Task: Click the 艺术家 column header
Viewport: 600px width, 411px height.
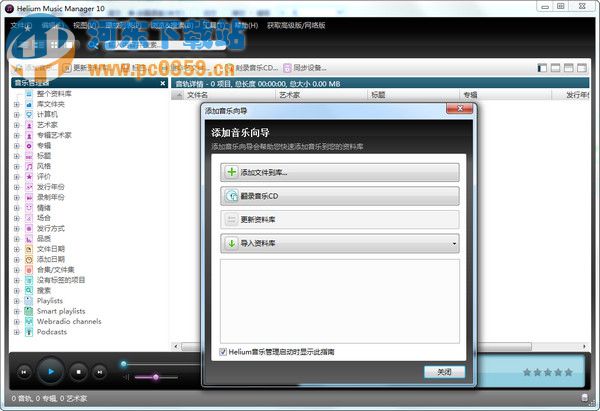Action: click(x=321, y=95)
